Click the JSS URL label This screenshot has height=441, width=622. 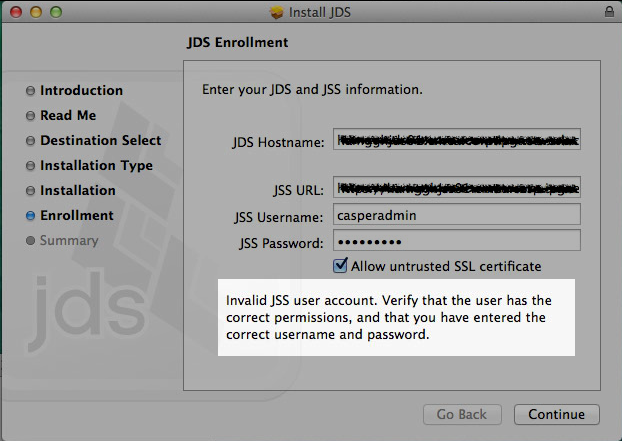pyautogui.click(x=298, y=191)
